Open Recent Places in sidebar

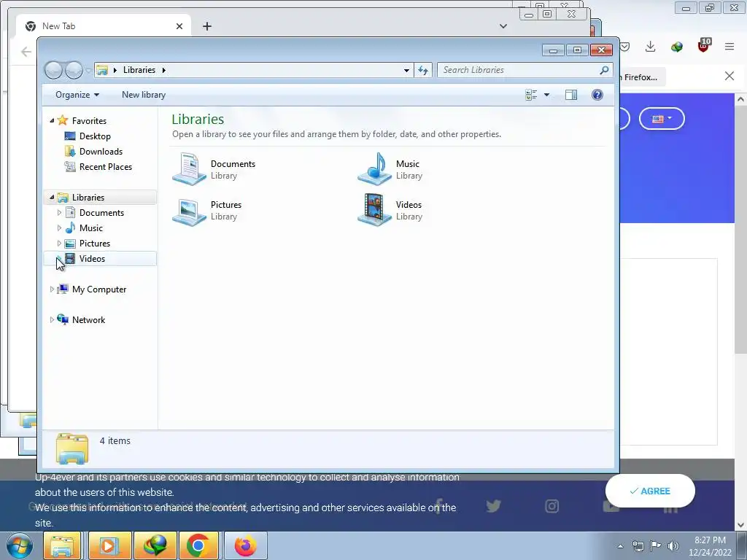pos(105,167)
